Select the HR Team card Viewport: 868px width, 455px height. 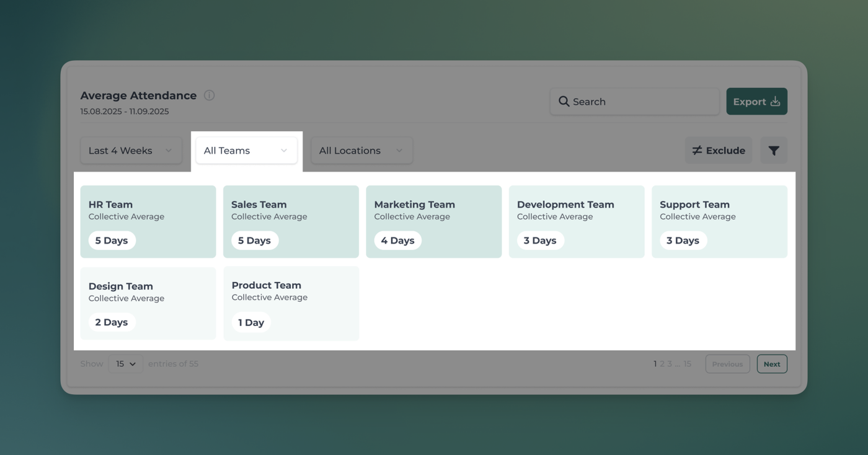coord(148,222)
